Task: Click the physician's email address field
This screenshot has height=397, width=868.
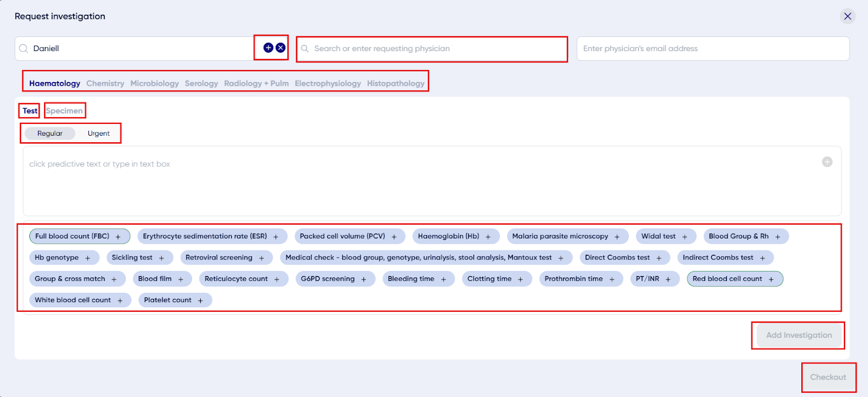Action: (713, 48)
